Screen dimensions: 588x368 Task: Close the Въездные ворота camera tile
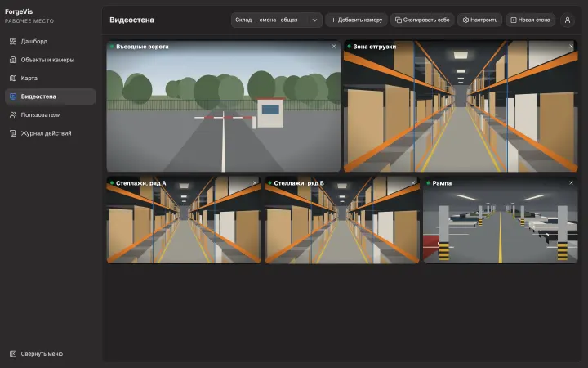[334, 47]
